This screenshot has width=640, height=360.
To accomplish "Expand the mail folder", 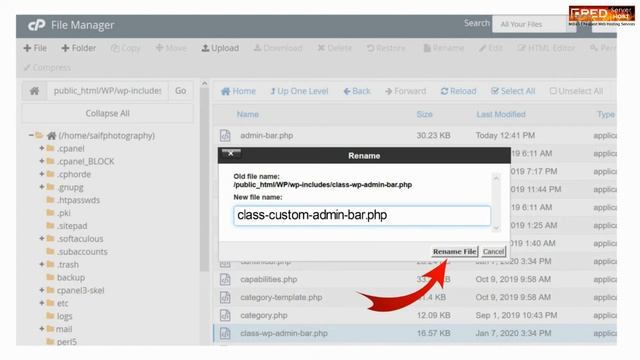I will click(42, 329).
